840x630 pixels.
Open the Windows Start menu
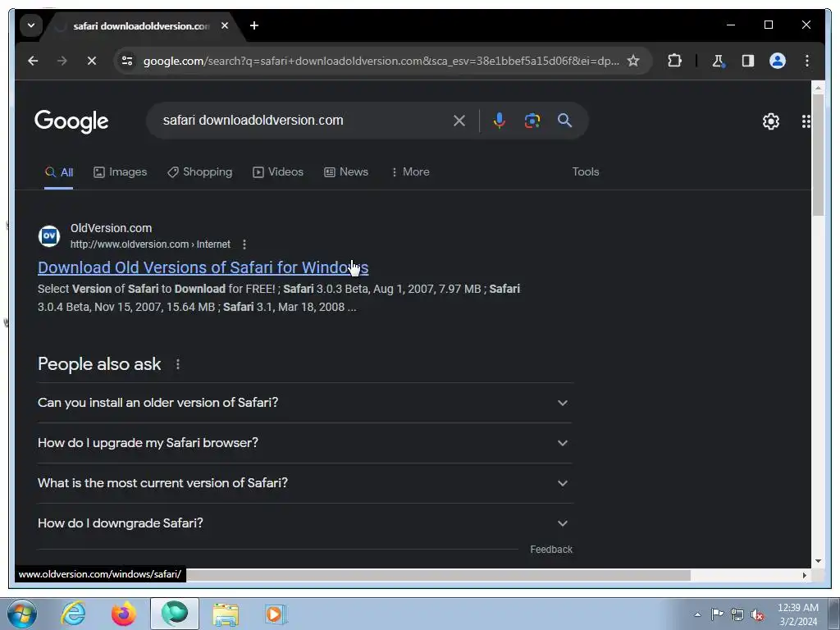(x=22, y=614)
